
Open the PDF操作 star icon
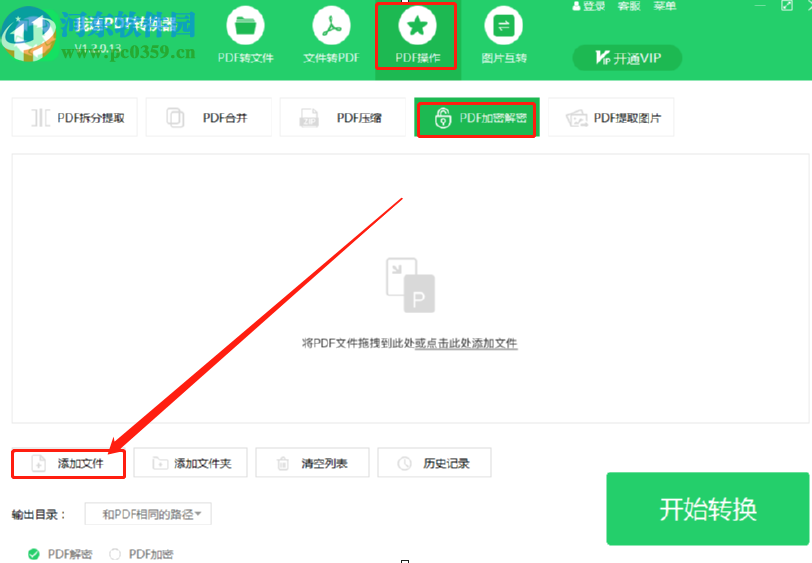click(x=417, y=25)
